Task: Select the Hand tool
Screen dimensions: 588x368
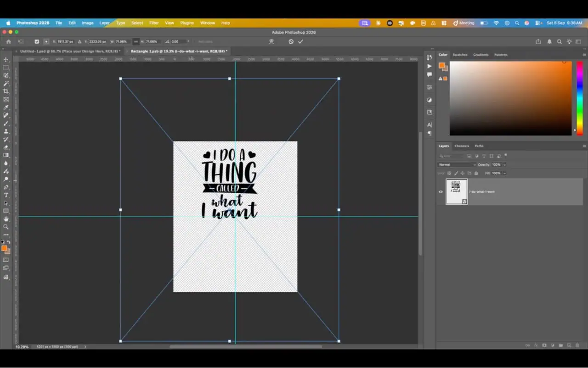Action: [6, 219]
